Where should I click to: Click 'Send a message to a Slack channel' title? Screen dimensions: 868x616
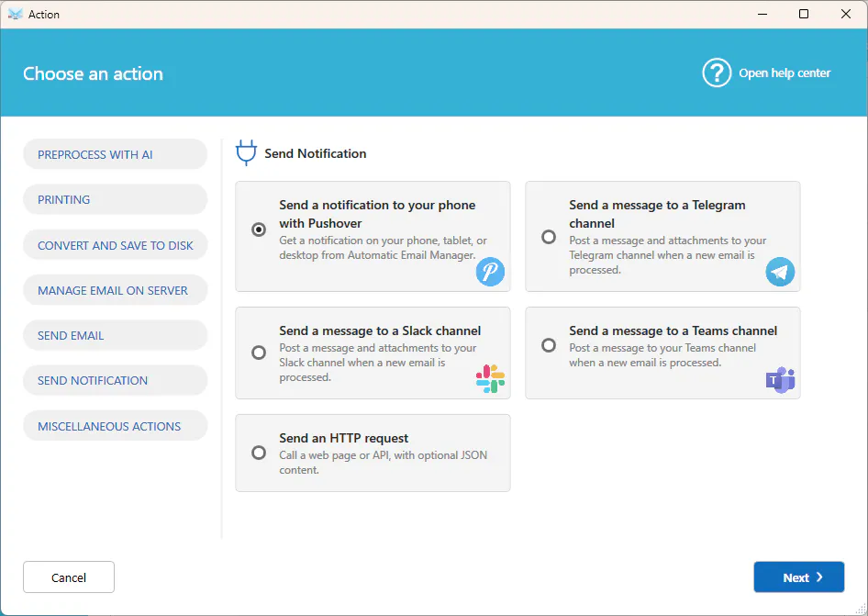click(x=380, y=330)
